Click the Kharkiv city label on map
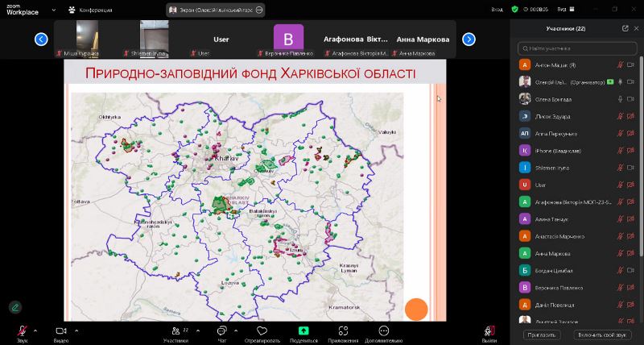Image resolution: width=644 pixels, height=345 pixels. (x=226, y=158)
